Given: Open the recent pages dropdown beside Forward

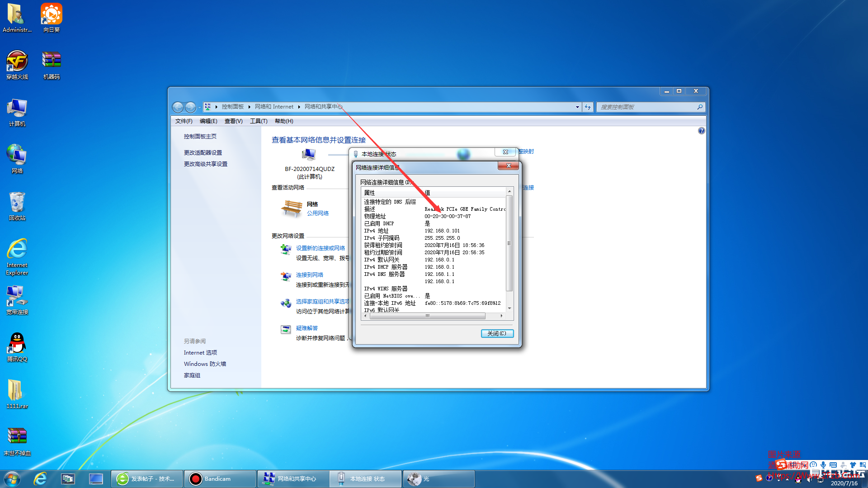Looking at the screenshot, I should click(x=199, y=108).
